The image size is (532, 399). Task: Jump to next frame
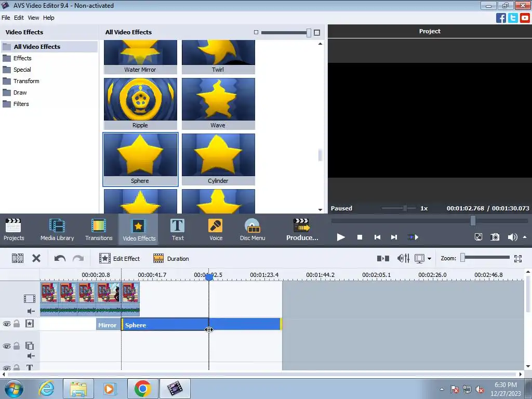click(x=394, y=237)
